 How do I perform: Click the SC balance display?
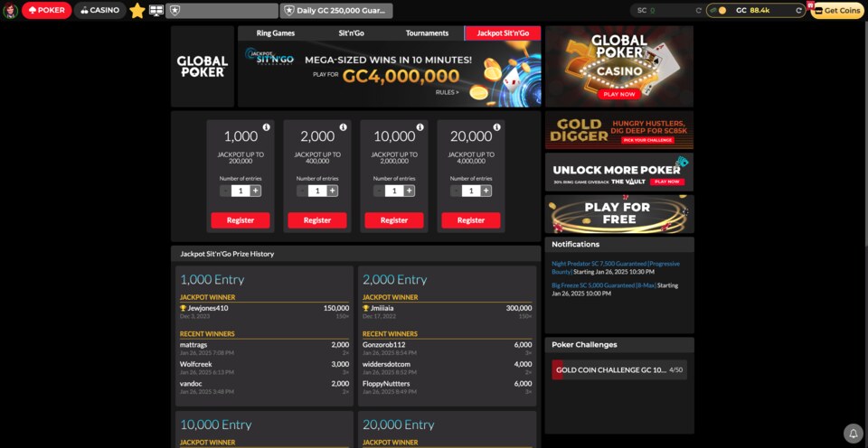point(667,11)
